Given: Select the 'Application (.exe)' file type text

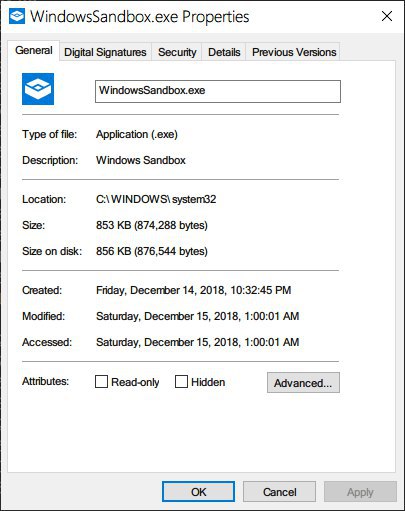Looking at the screenshot, I should [x=137, y=134].
